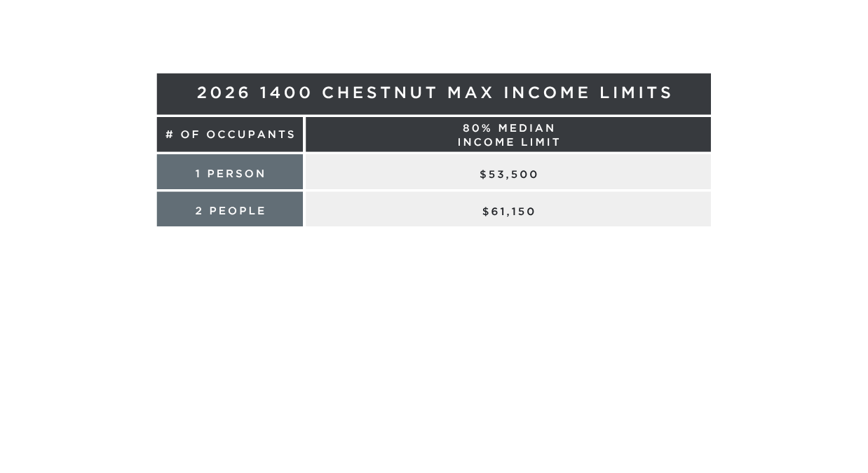Click the word PERSON in first row

coord(236,174)
